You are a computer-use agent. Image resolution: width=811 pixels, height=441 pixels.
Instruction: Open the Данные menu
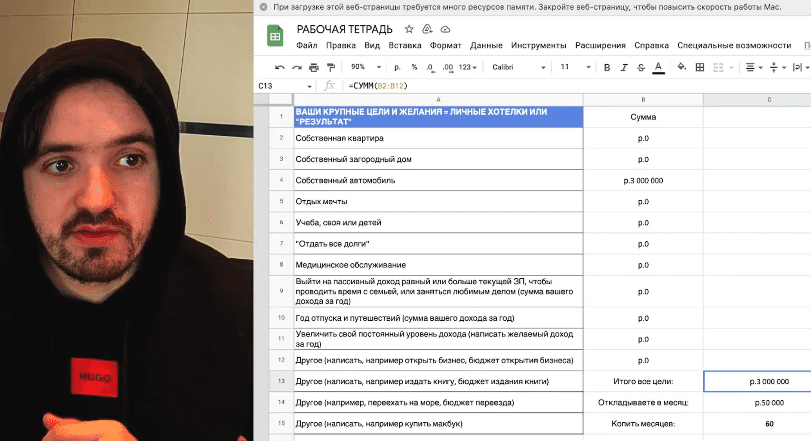click(486, 45)
